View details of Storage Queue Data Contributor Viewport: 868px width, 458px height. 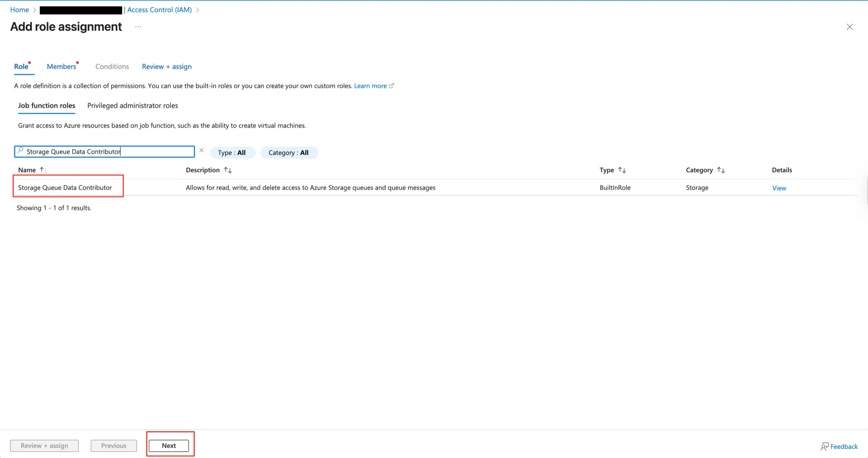[x=779, y=188]
